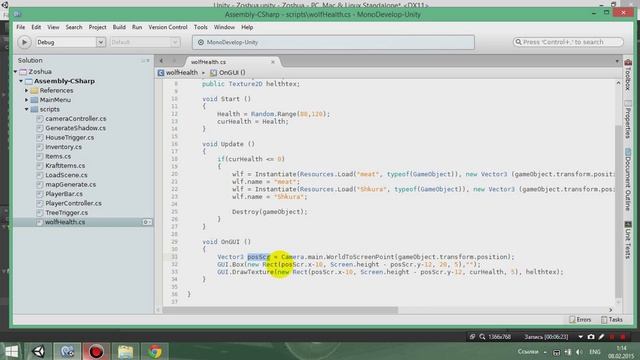Click the recorder magnifier zoom icon
The height and width of the screenshot is (360, 640).
point(482,337)
